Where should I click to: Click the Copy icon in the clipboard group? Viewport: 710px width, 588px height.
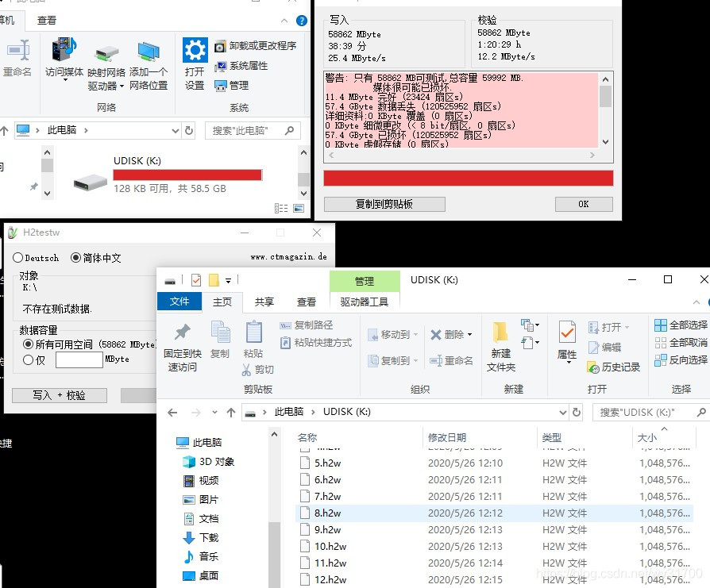(x=221, y=332)
